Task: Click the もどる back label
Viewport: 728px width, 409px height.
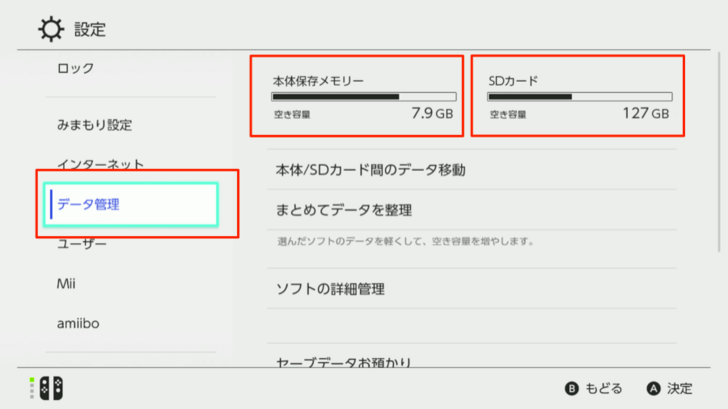Action: [x=604, y=388]
